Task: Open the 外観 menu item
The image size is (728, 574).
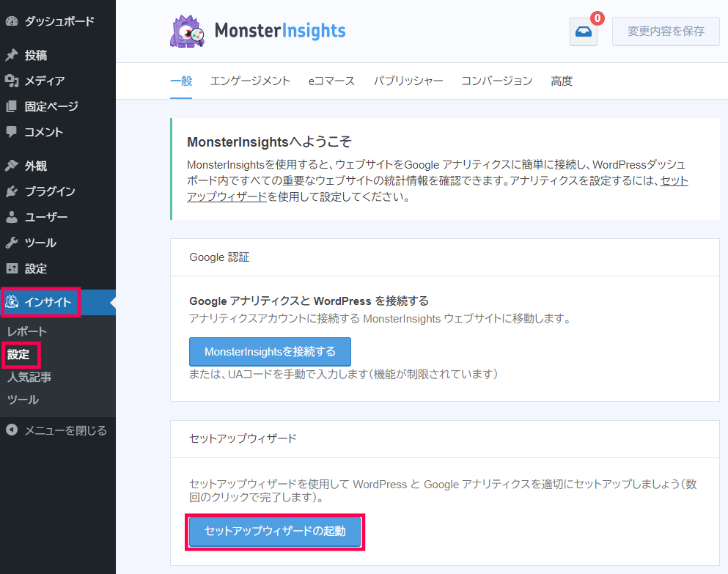Action: pos(36,166)
